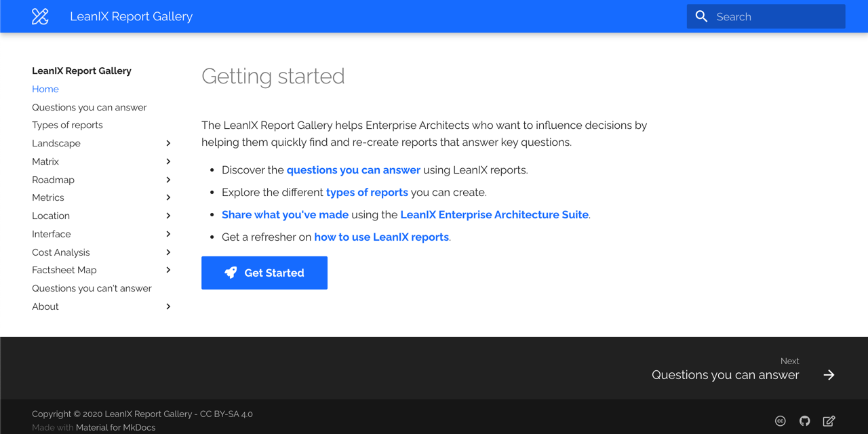868x434 pixels.
Task: Click inside the Search input field
Action: (766, 16)
